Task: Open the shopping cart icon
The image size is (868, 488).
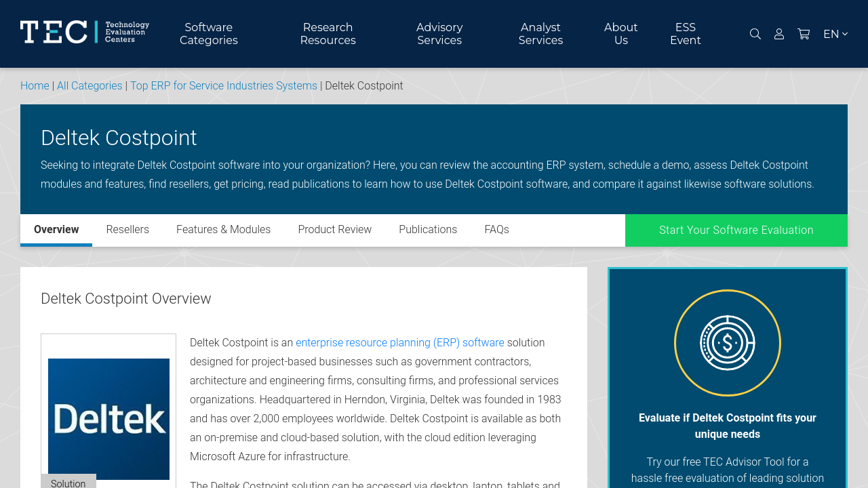Action: (x=804, y=34)
